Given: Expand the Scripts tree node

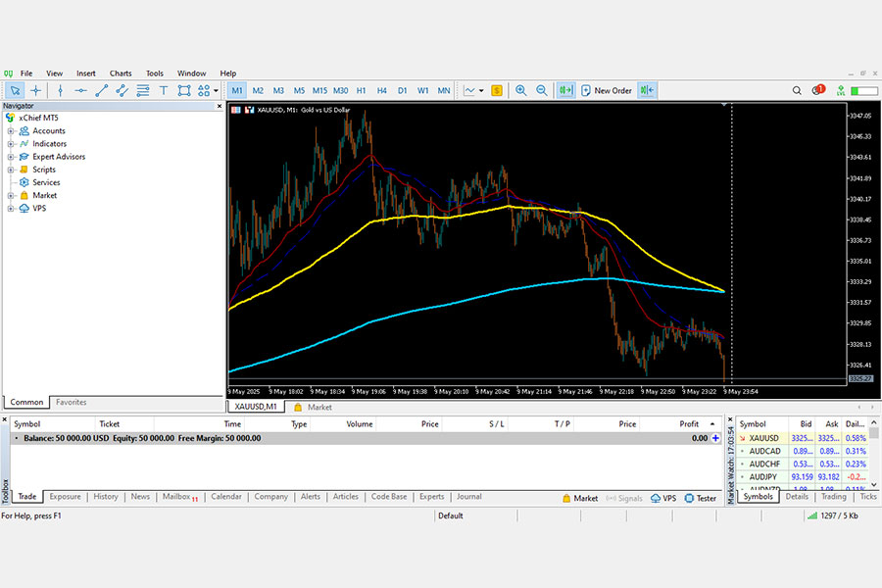Looking at the screenshot, I should coord(10,170).
